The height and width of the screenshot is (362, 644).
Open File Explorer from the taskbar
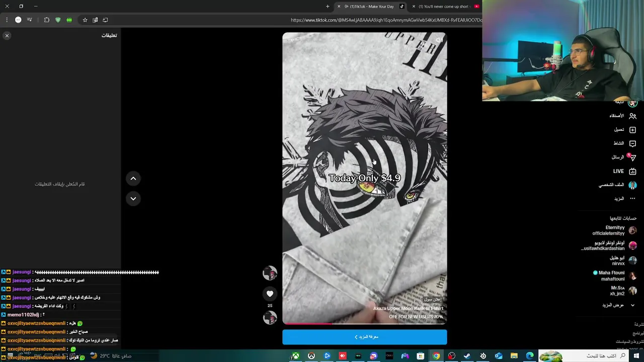[514, 356]
